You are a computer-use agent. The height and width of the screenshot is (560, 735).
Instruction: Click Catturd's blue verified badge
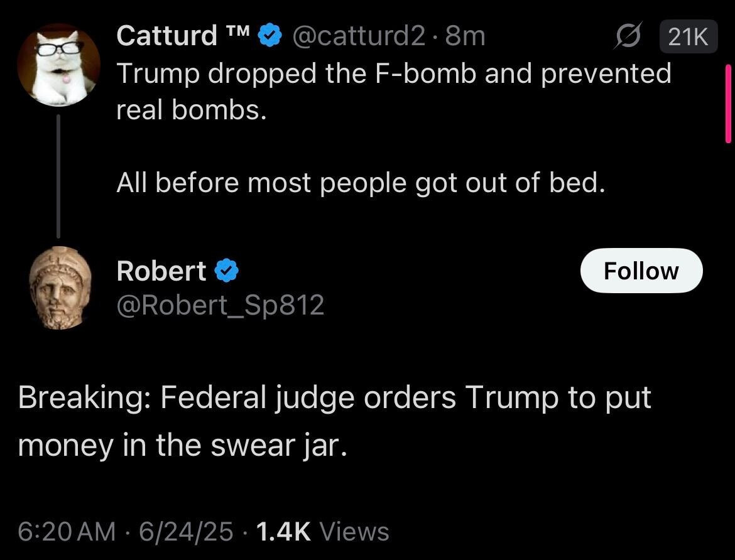tap(270, 36)
